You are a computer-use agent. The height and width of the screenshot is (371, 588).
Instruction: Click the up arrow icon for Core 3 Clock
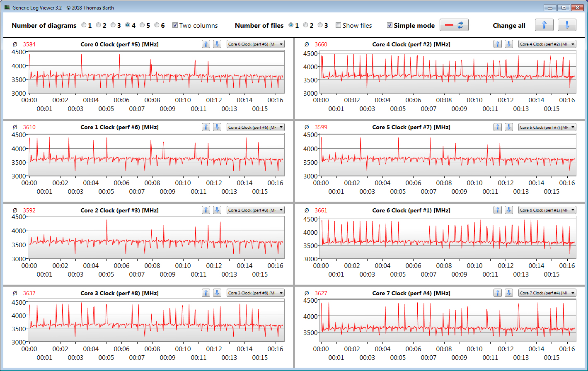(206, 293)
